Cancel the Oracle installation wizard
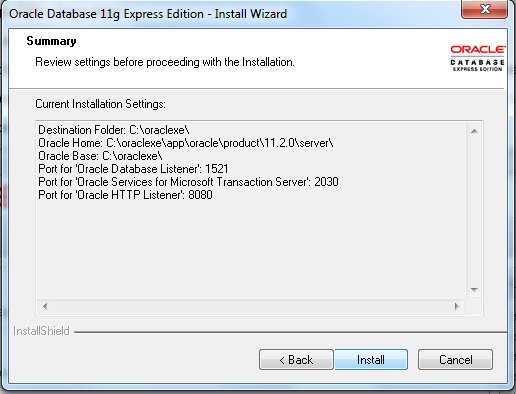 tap(455, 360)
